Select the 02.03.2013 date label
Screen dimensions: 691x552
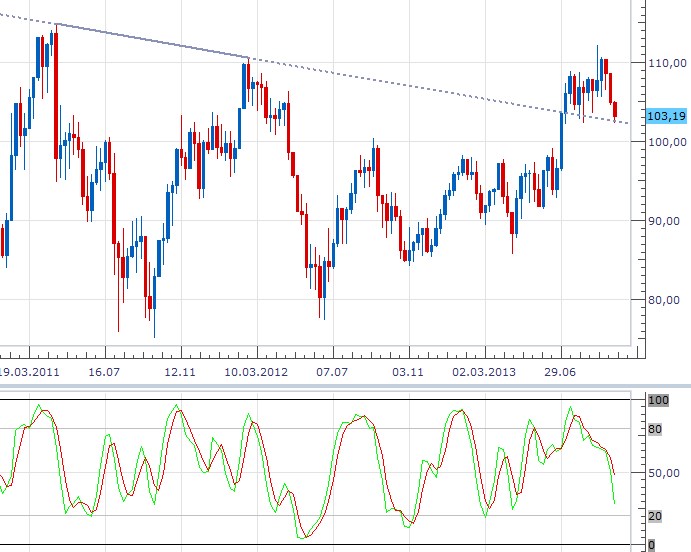pos(484,371)
